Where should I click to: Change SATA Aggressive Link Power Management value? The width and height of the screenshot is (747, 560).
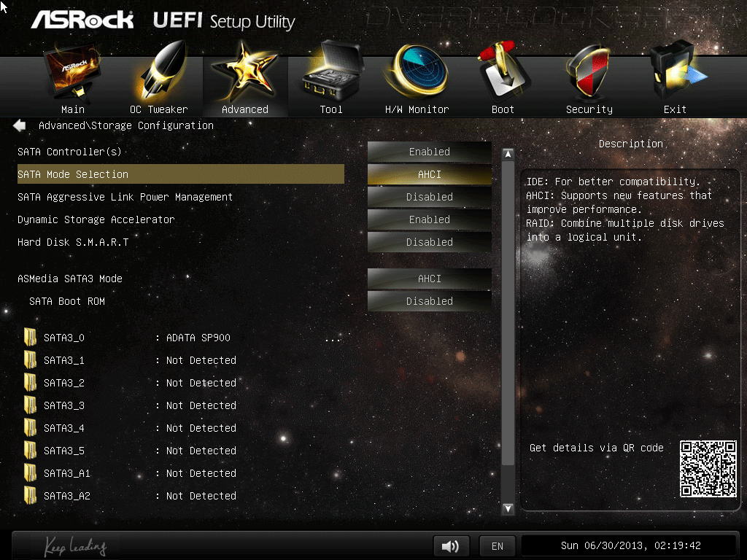pos(429,197)
